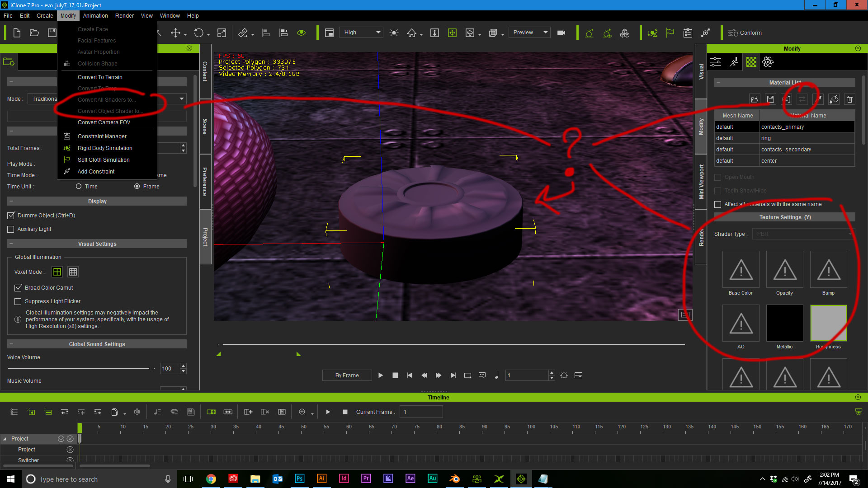Open project folder icon in toolbar
This screenshot has height=488, width=868.
coord(34,33)
